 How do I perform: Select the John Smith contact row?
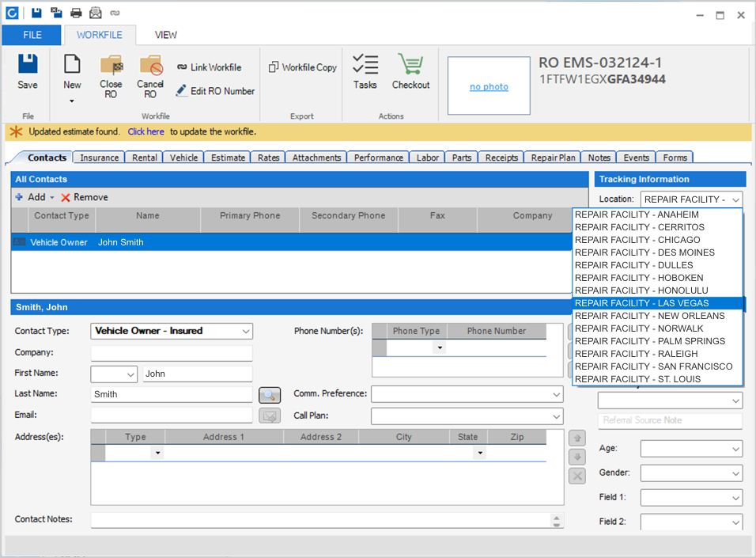click(x=291, y=242)
